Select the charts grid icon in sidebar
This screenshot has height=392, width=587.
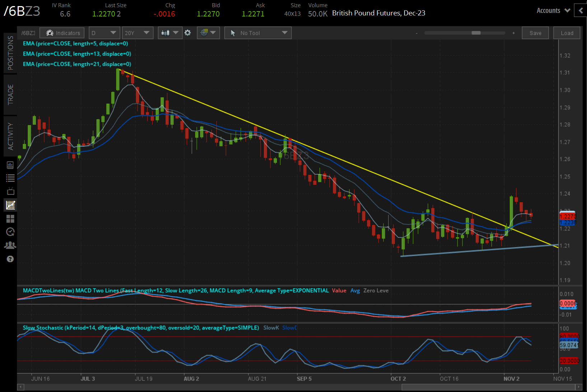(x=10, y=205)
